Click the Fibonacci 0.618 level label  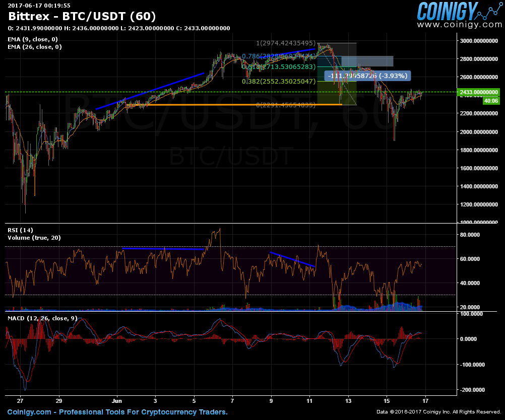[279, 66]
